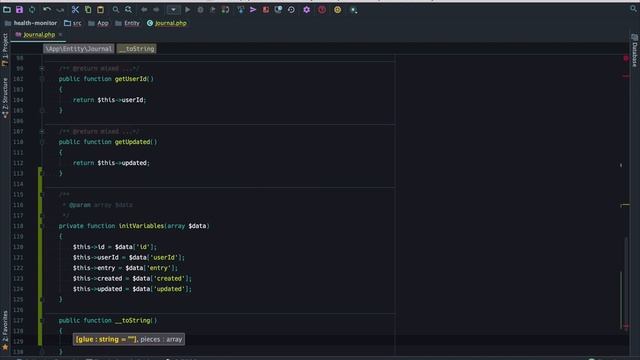Click the rightmost teal toolbar icon
Screen dimensions: 640x360
[x=353, y=10]
